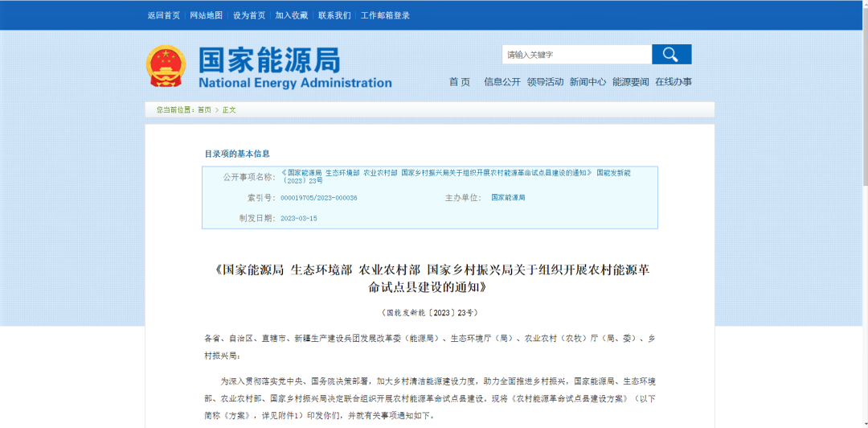Click 首页 in the breadcrumb

(204, 109)
